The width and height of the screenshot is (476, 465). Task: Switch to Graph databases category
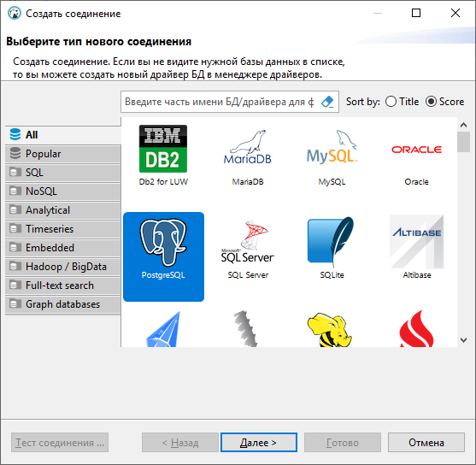click(63, 304)
